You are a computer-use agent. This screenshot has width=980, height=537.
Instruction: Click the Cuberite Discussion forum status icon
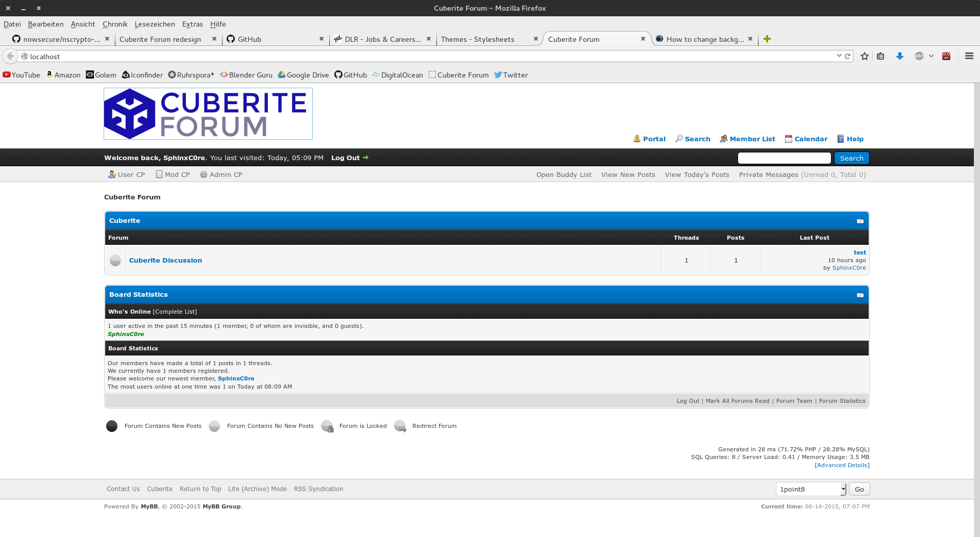(115, 261)
